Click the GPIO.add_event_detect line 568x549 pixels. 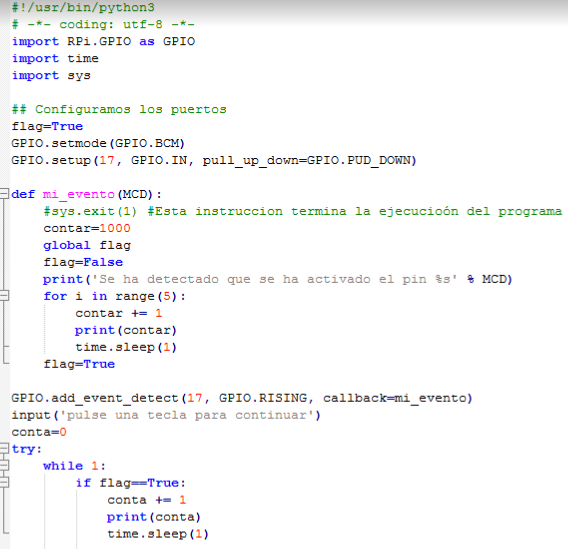(x=242, y=398)
